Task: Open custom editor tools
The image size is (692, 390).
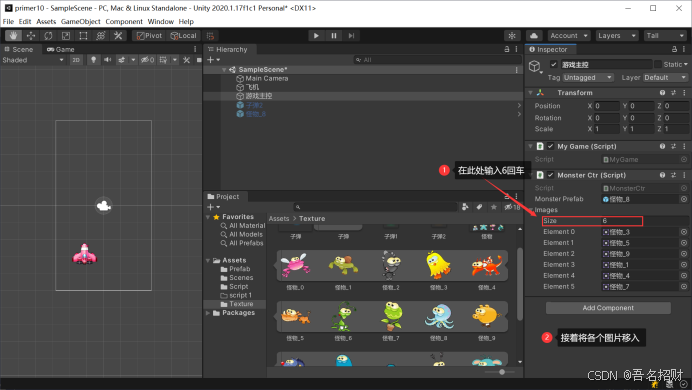Action: tap(118, 36)
